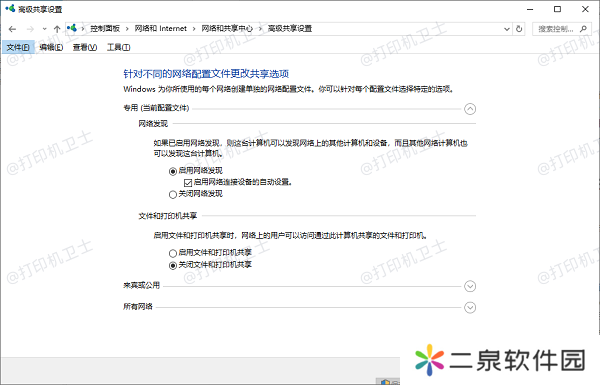Click 高级共享设置 breadcrumb

(290, 29)
